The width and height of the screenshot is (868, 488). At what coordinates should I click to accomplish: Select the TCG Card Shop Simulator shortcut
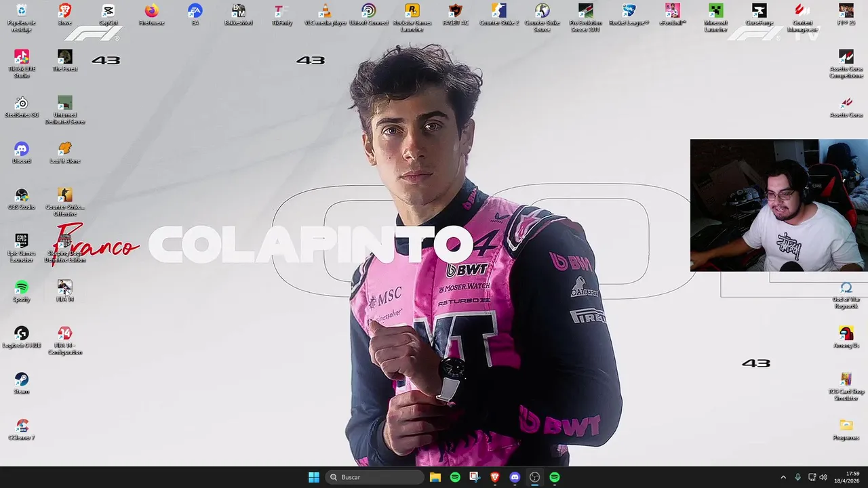click(846, 386)
